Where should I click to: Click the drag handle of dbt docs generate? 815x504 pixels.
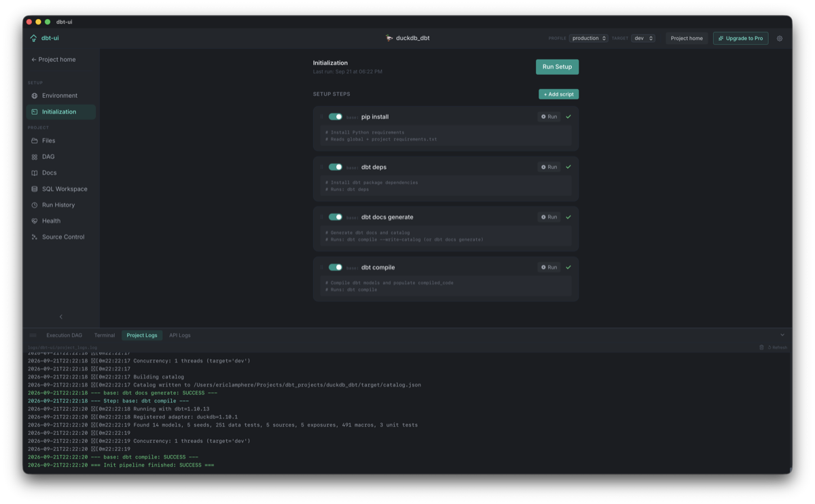pyautogui.click(x=322, y=217)
